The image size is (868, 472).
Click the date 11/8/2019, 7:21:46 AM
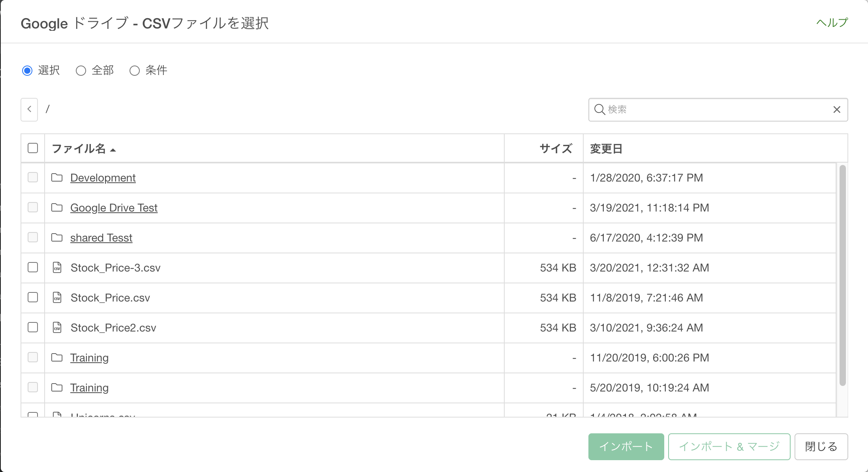coord(646,298)
